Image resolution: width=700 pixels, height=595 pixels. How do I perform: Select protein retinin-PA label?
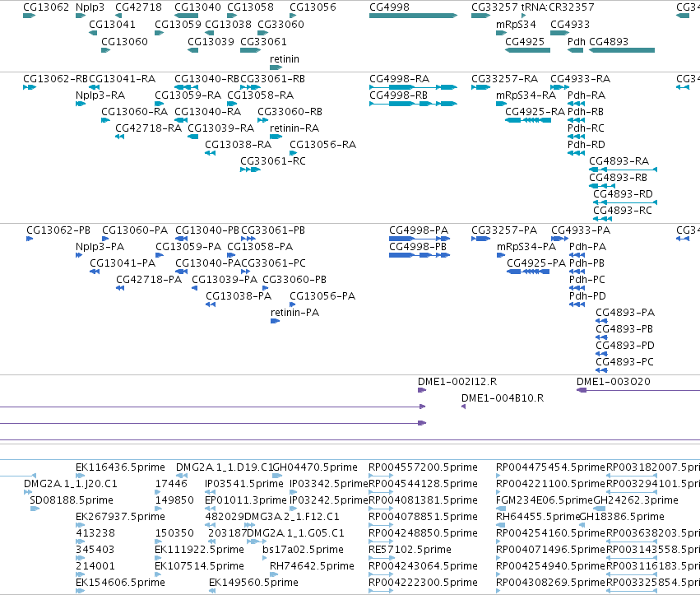294,312
